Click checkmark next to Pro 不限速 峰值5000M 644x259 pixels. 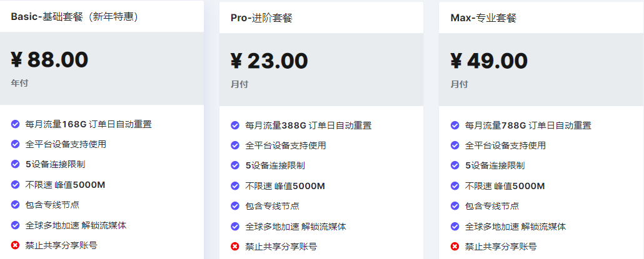(235, 185)
